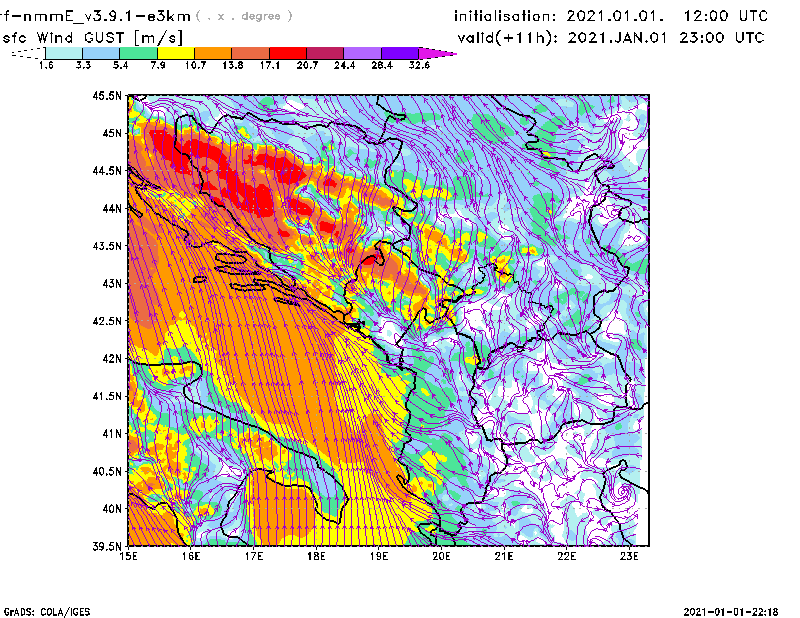This screenshot has width=800, height=618.
Task: Click the 43N latitude label
Action: click(112, 283)
